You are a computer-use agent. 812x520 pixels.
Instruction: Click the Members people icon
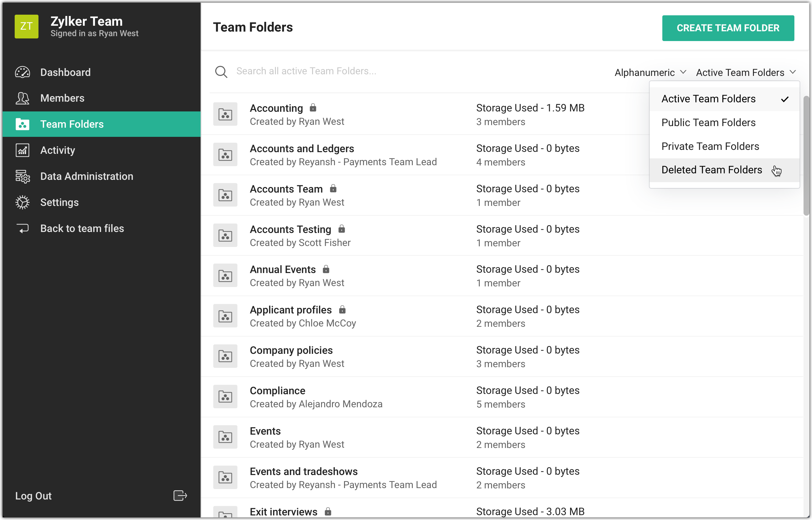[22, 98]
